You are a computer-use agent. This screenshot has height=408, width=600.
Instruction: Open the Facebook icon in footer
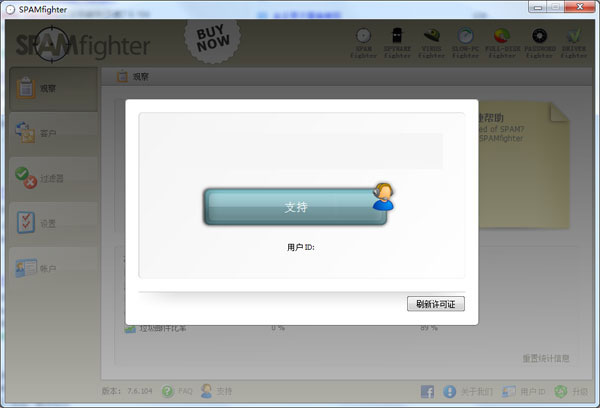click(427, 392)
